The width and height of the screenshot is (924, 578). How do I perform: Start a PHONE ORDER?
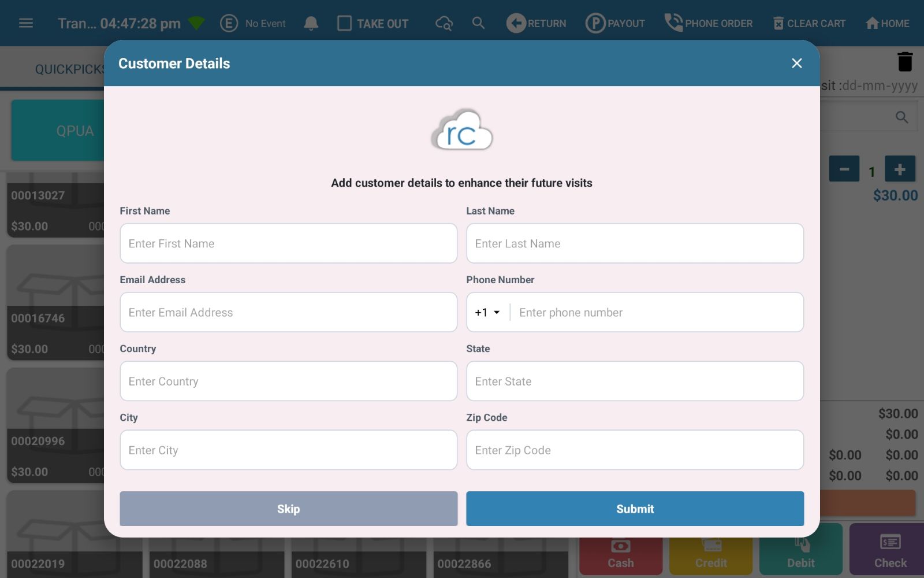pyautogui.click(x=708, y=23)
